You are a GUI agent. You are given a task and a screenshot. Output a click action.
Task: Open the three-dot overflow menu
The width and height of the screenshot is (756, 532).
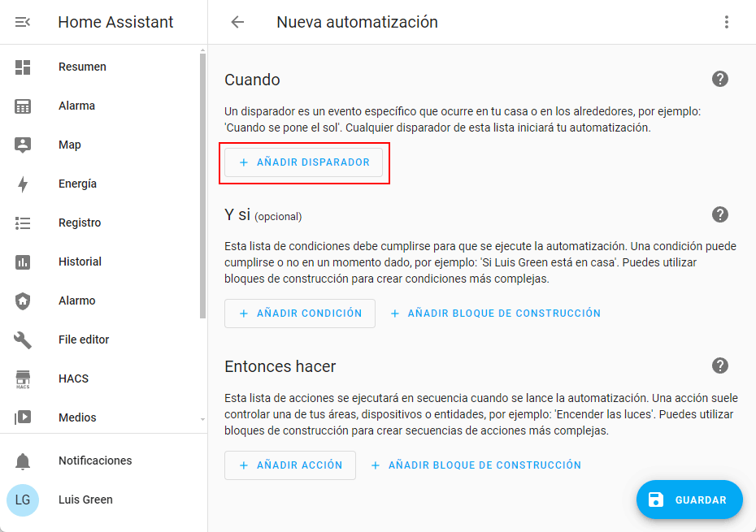pyautogui.click(x=727, y=22)
